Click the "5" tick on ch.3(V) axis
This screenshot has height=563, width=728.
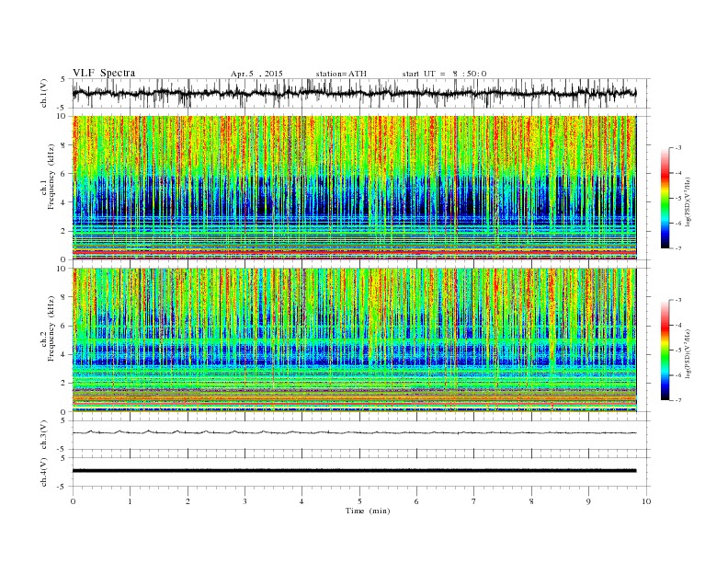[x=64, y=420]
